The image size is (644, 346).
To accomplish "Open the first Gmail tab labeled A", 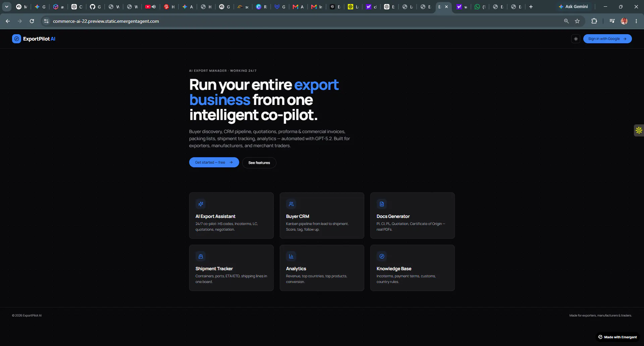I will click(x=298, y=7).
